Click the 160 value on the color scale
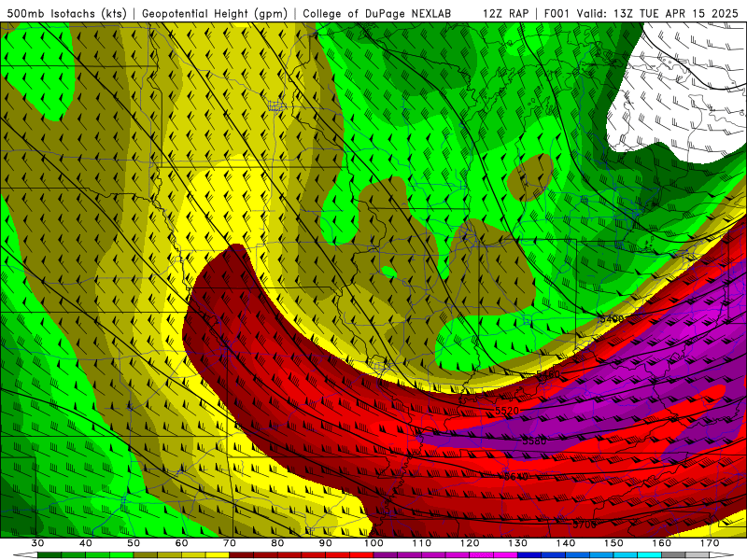The height and width of the screenshot is (560, 747). coord(662,543)
